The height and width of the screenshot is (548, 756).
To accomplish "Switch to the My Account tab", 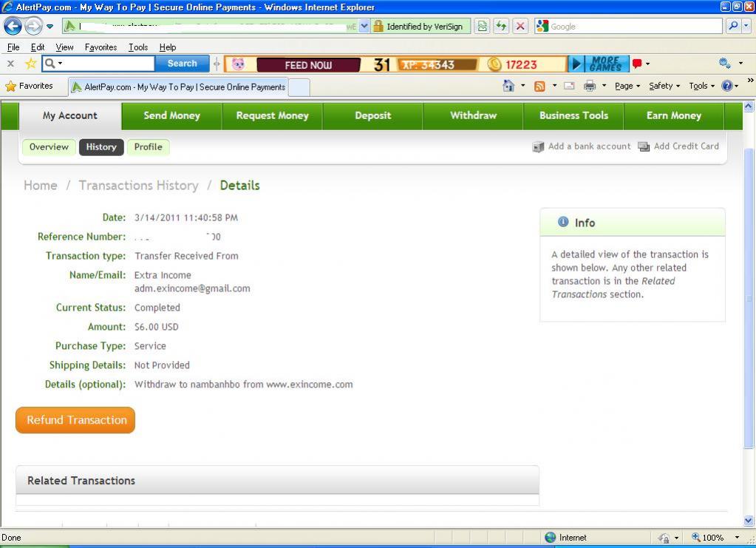I will tap(70, 116).
